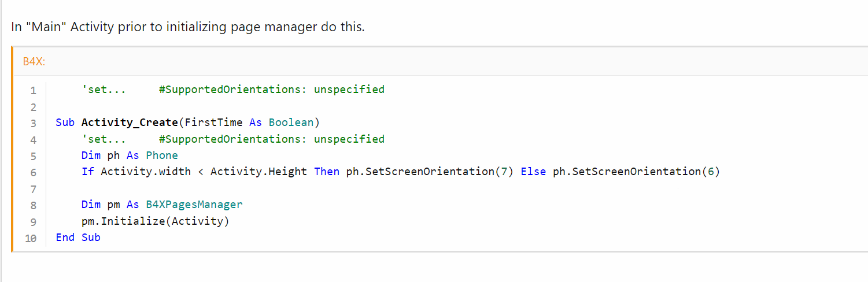Click "pm.Initialize(Activity)" statement
This screenshot has width=868, height=282.
[x=156, y=221]
